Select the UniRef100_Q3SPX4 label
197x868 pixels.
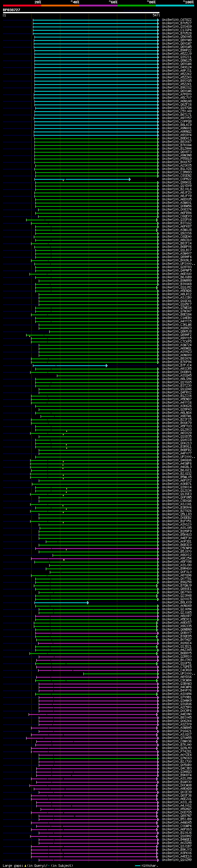[176, 220]
